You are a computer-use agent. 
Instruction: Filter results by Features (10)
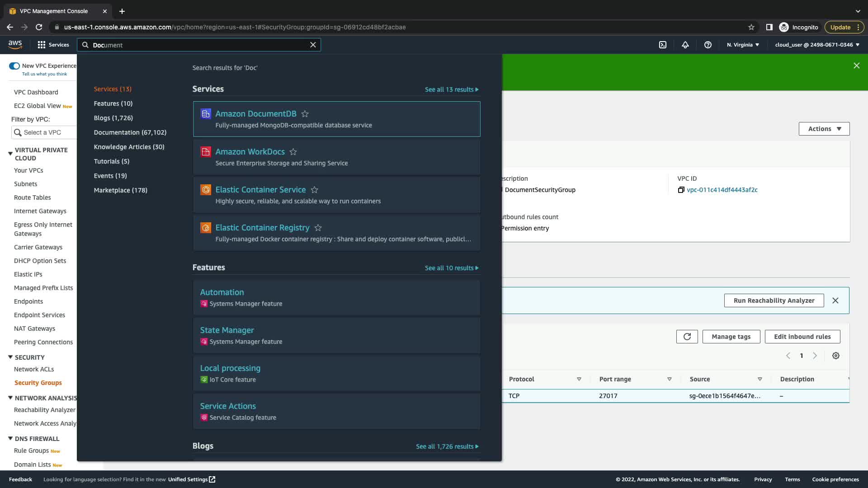[x=113, y=103]
